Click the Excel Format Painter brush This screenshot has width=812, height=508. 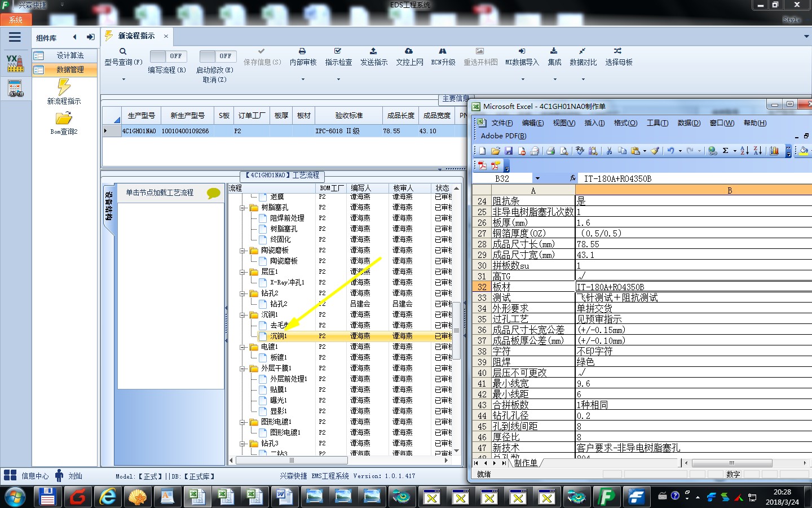pos(655,151)
